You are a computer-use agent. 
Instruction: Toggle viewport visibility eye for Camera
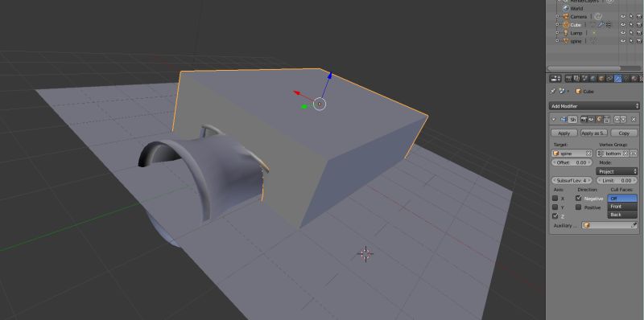[x=622, y=16]
